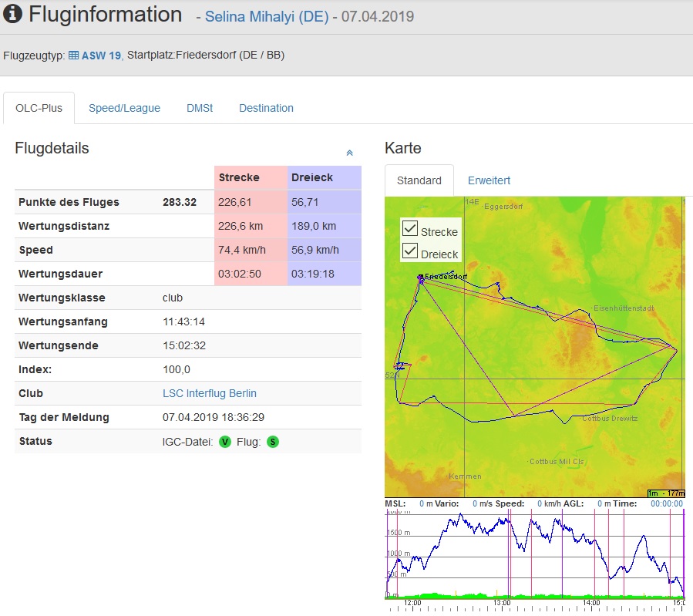Click the info icon beside Fluginformation

(x=13, y=14)
